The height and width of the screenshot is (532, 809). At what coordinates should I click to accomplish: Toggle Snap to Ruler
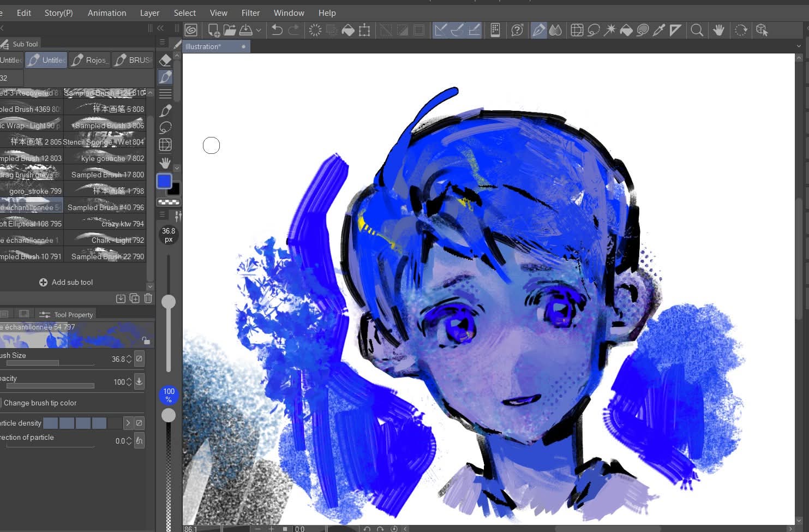[440, 30]
